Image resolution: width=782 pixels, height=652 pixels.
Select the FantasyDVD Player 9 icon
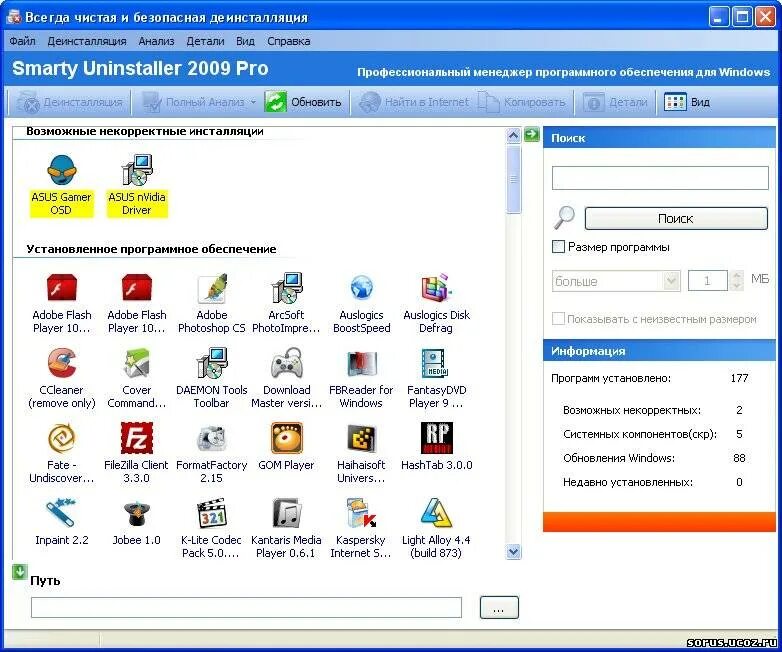pyautogui.click(x=436, y=363)
